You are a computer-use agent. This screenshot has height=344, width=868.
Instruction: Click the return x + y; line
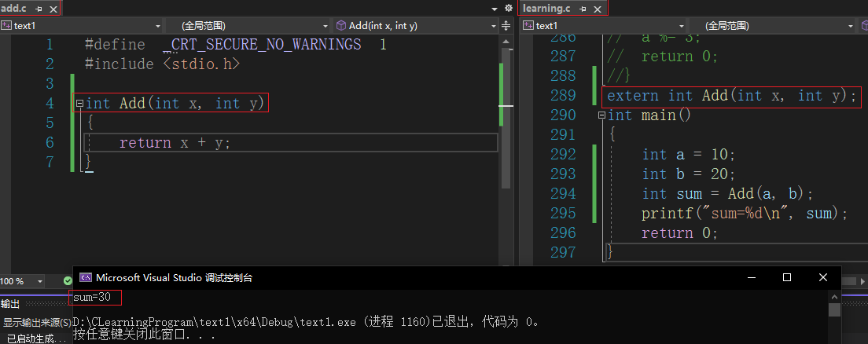175,143
